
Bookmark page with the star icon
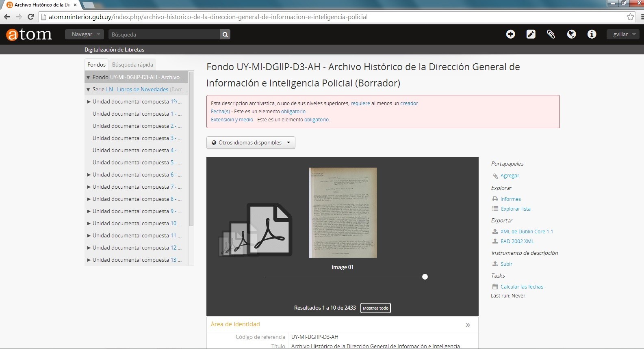coord(630,17)
